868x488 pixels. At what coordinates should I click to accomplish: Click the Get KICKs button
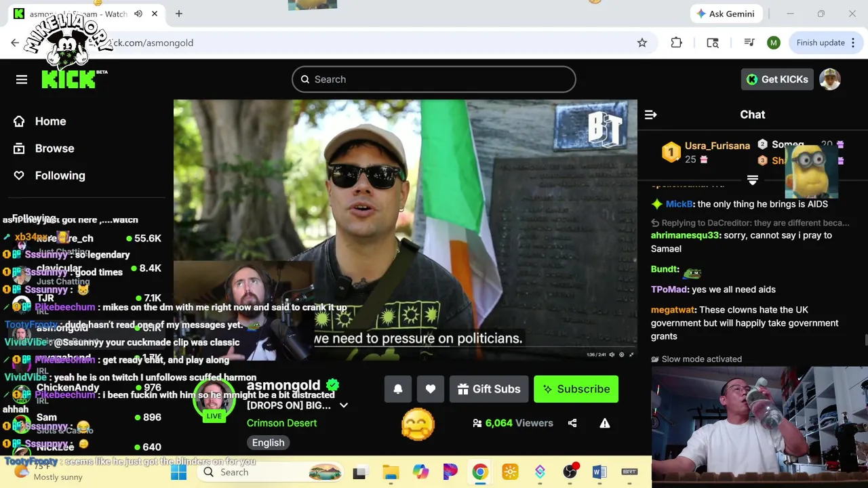click(777, 79)
